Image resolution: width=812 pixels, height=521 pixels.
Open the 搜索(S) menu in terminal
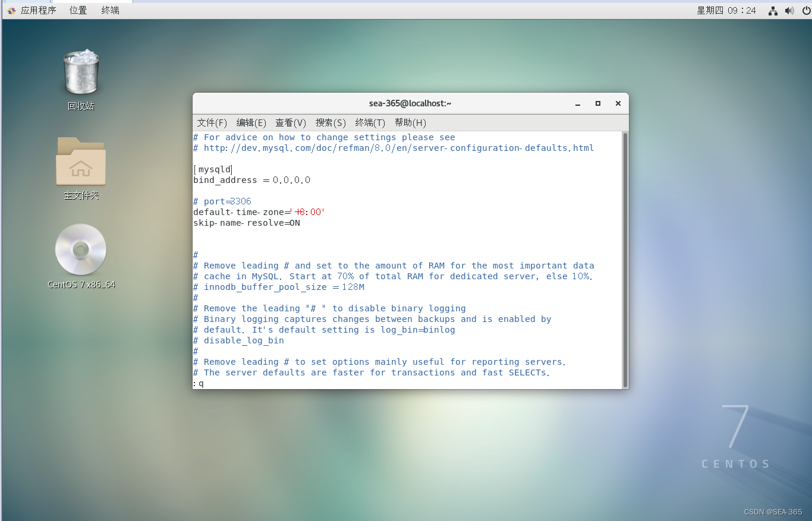[x=331, y=122]
